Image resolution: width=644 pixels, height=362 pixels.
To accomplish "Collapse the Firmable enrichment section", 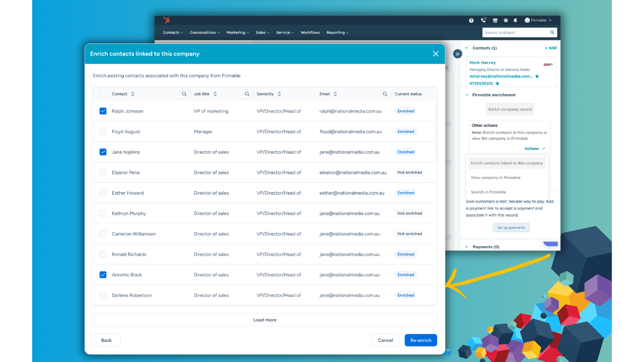I will (467, 95).
